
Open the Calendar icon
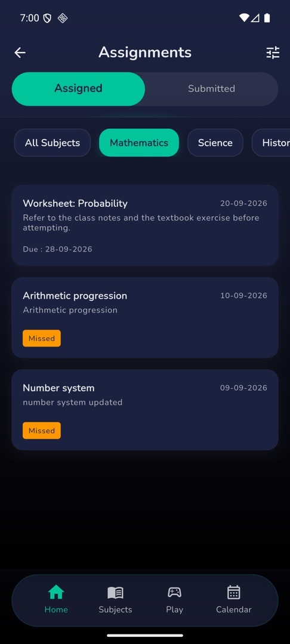[x=234, y=592]
